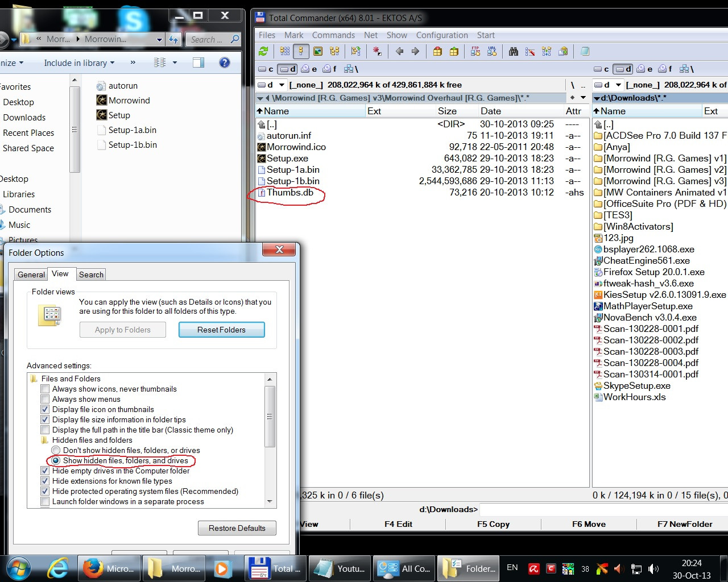The image size is (728, 582).
Task: Click the F5 Copy button
Action: point(493,524)
